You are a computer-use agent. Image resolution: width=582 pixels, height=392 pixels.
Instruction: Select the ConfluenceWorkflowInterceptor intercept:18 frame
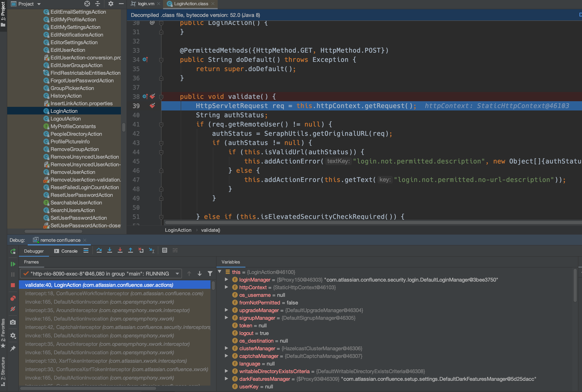point(114,293)
